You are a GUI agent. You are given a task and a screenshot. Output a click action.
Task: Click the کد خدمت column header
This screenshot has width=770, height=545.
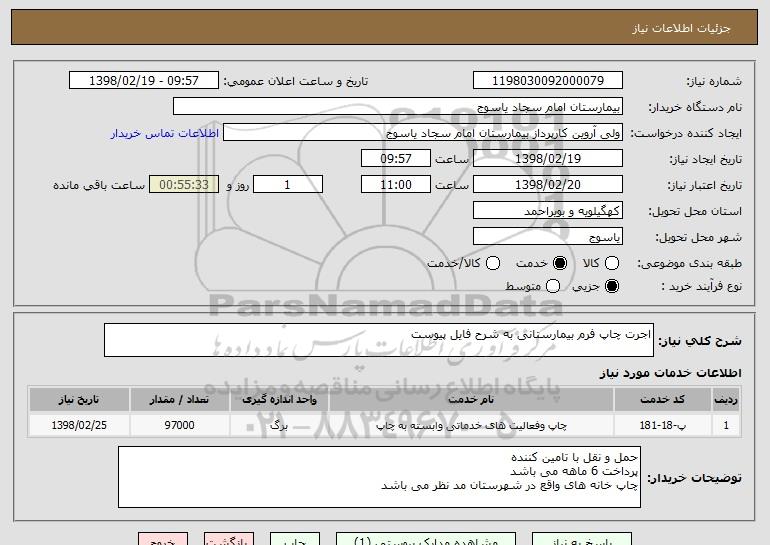click(662, 400)
